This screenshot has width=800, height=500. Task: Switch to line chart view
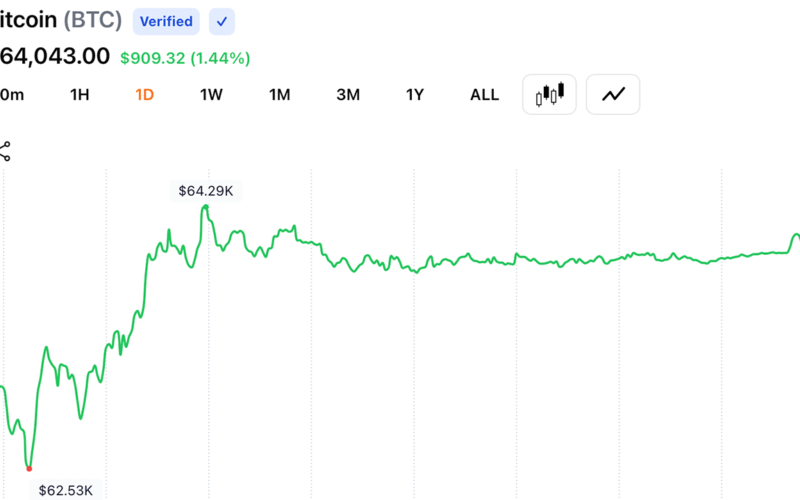[613, 94]
